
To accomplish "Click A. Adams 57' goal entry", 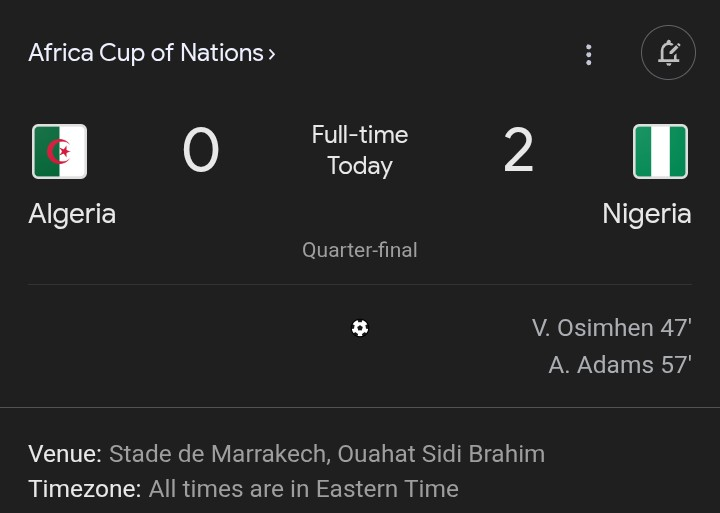I will pyautogui.click(x=619, y=365).
